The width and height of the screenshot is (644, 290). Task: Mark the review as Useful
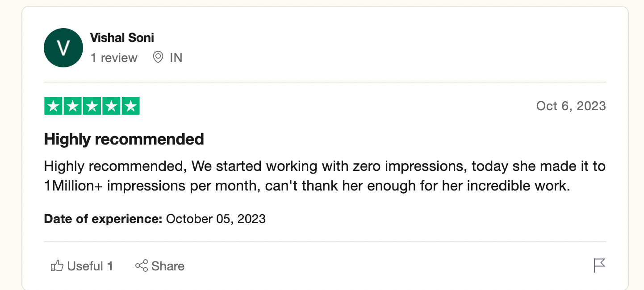(x=85, y=266)
